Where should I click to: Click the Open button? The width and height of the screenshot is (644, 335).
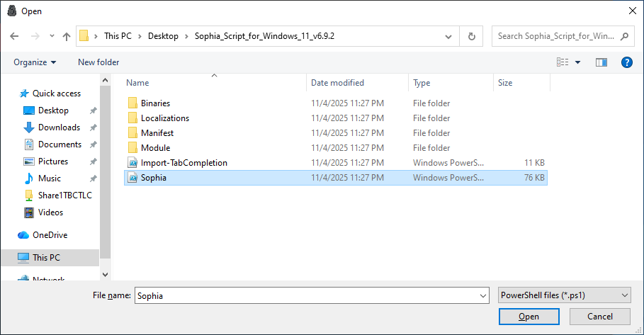click(x=529, y=317)
